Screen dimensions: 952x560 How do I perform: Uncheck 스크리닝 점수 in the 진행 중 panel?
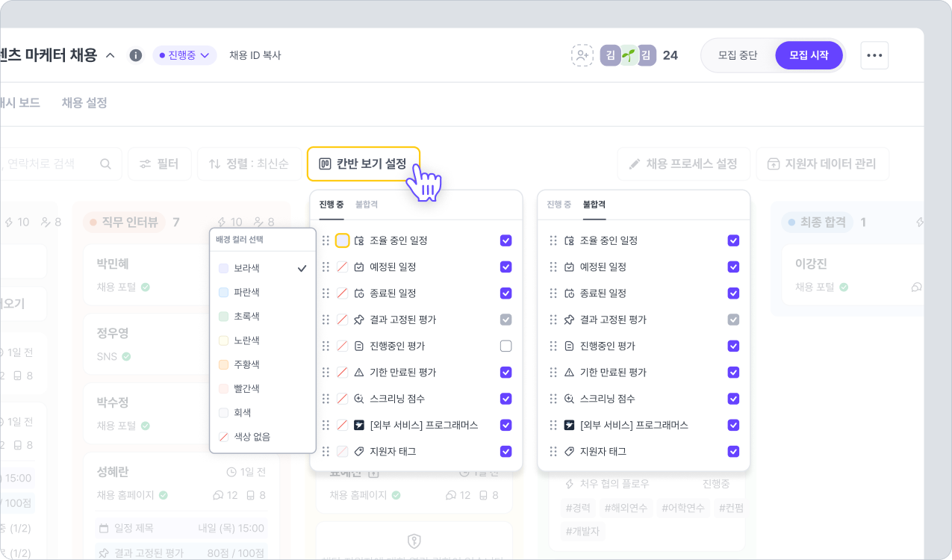(x=505, y=399)
